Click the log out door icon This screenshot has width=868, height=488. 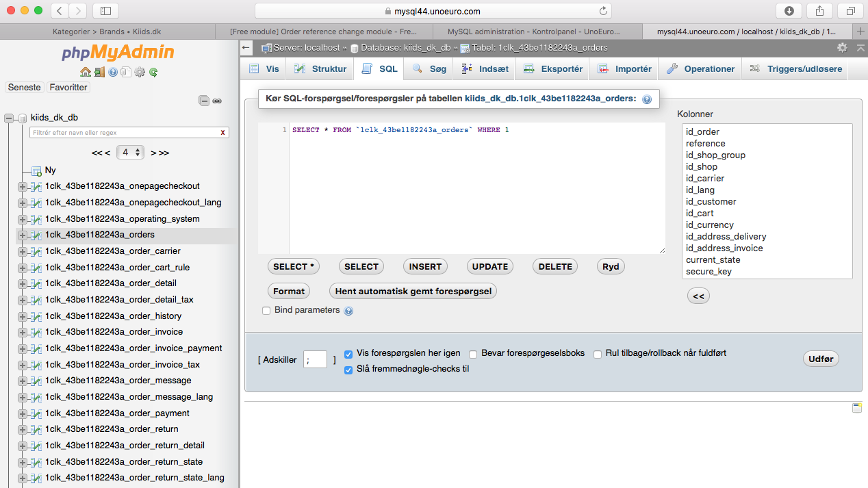coord(99,72)
